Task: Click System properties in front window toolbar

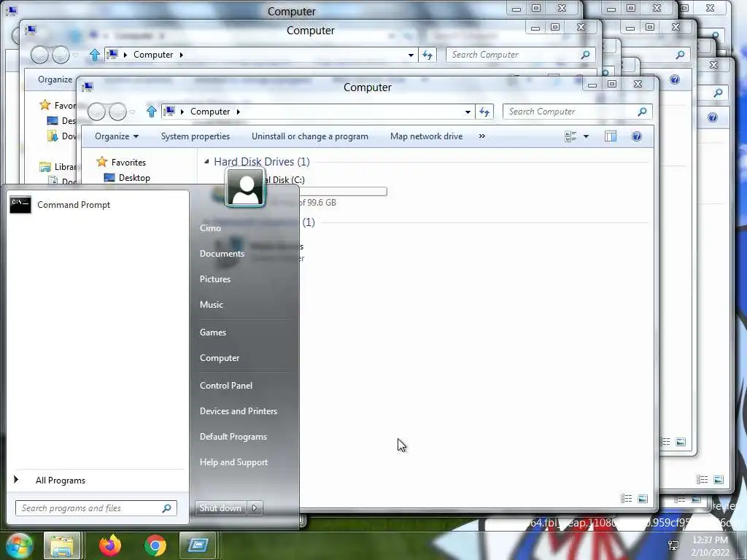Action: [x=196, y=136]
